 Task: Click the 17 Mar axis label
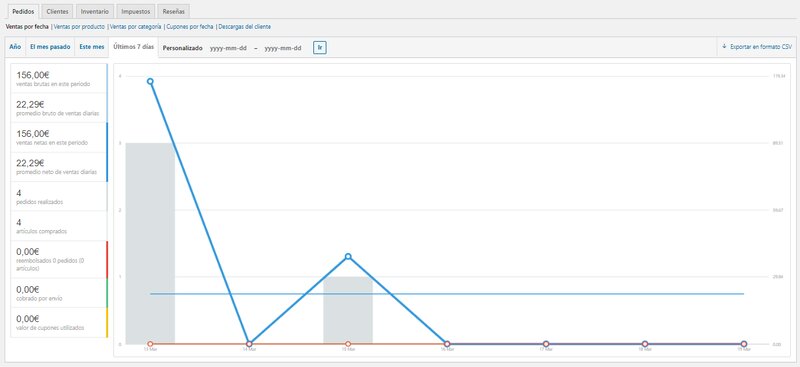546,350
